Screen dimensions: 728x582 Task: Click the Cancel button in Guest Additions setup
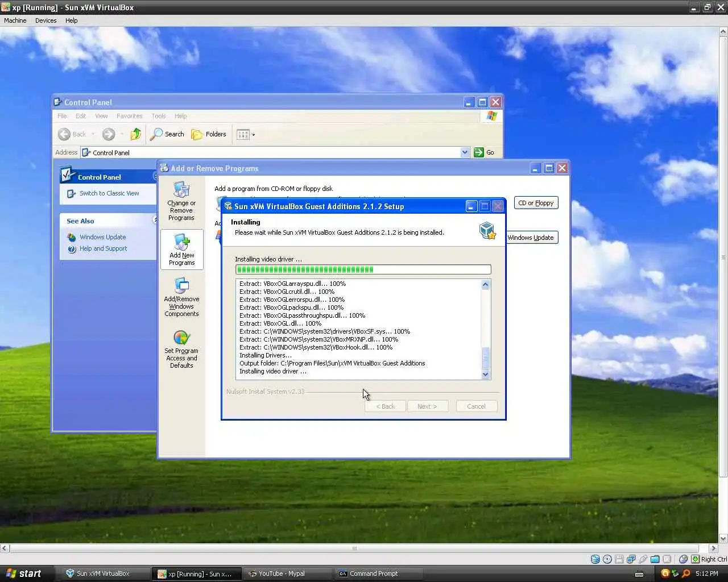pyautogui.click(x=476, y=406)
